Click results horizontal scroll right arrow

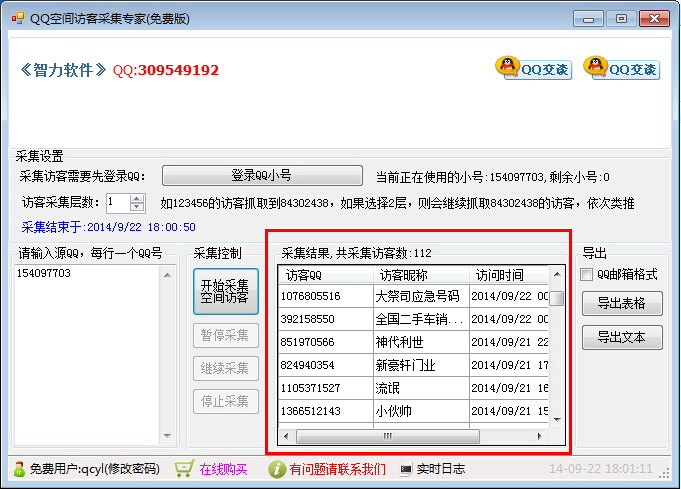pyautogui.click(x=540, y=436)
